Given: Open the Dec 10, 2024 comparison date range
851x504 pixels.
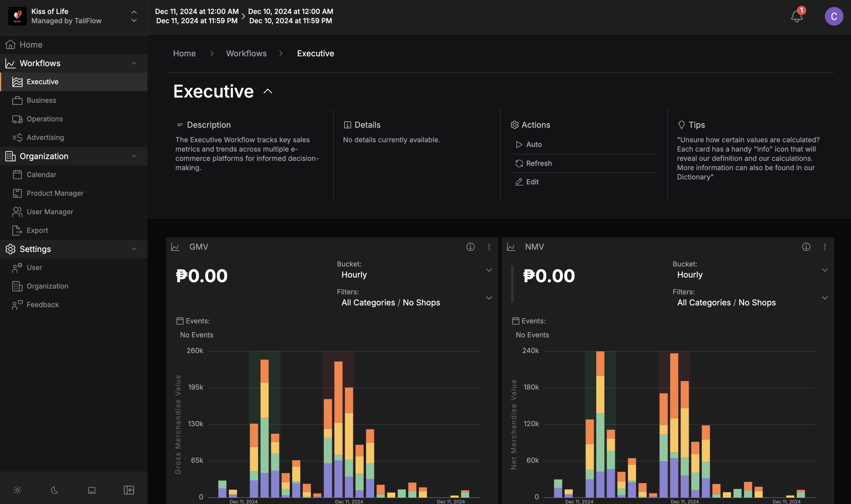Looking at the screenshot, I should point(290,16).
